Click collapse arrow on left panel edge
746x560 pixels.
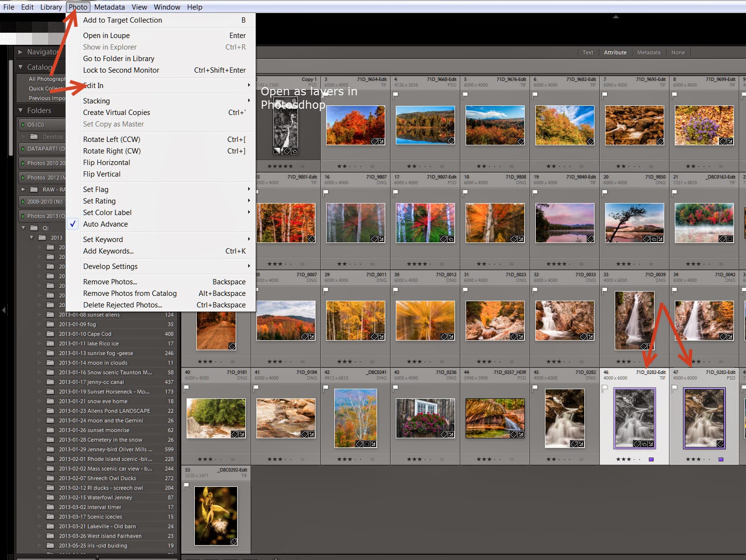tap(4, 310)
